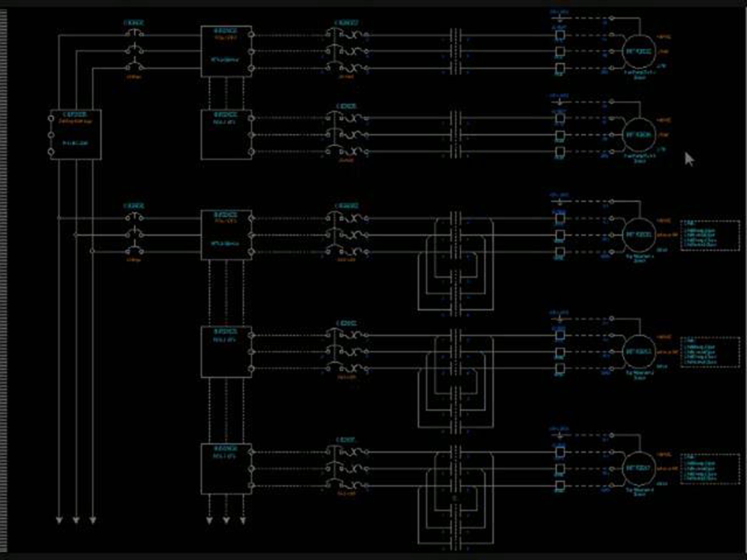
Task: Select the dashed note box beside the fourth motor
Action: (710, 352)
